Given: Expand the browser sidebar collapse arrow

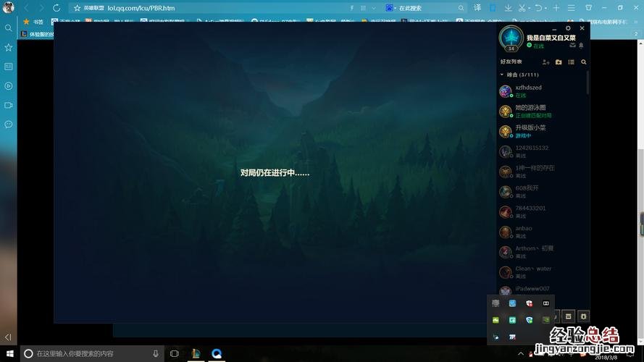Looking at the screenshot, I should [9, 337].
